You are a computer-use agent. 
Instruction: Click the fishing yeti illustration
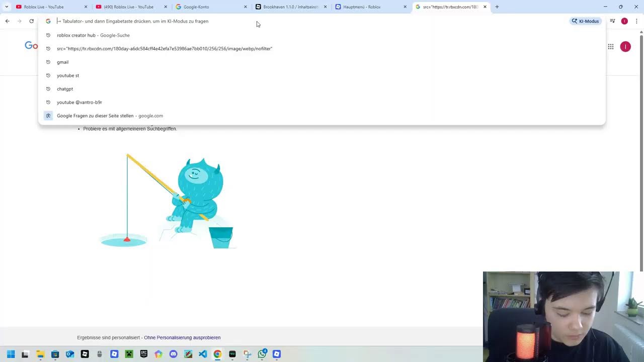tap(168, 201)
